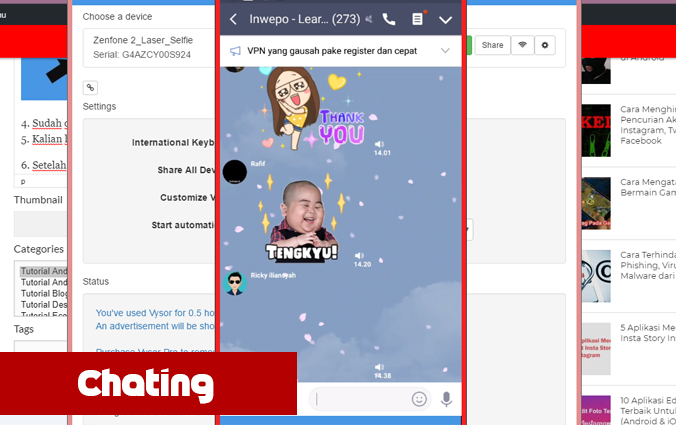
Task: Open Cara Mengatasi Bermain Game article
Action: tap(648, 188)
